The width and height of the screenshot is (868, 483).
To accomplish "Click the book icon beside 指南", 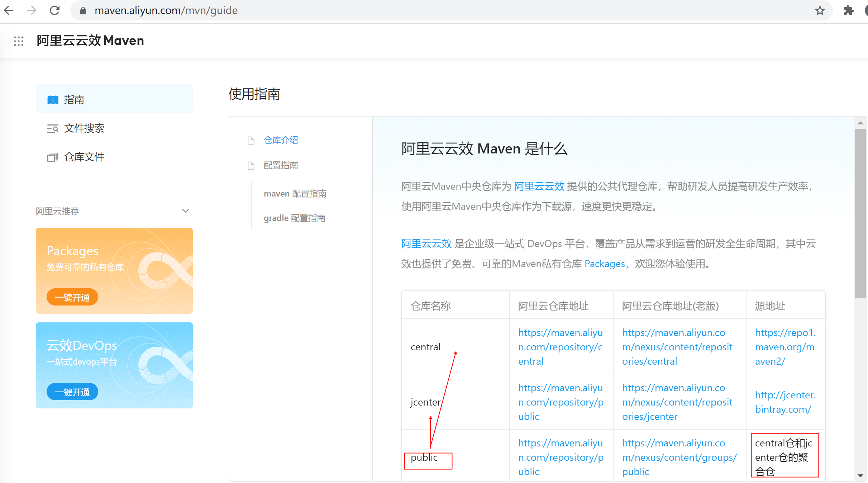I will tap(53, 100).
